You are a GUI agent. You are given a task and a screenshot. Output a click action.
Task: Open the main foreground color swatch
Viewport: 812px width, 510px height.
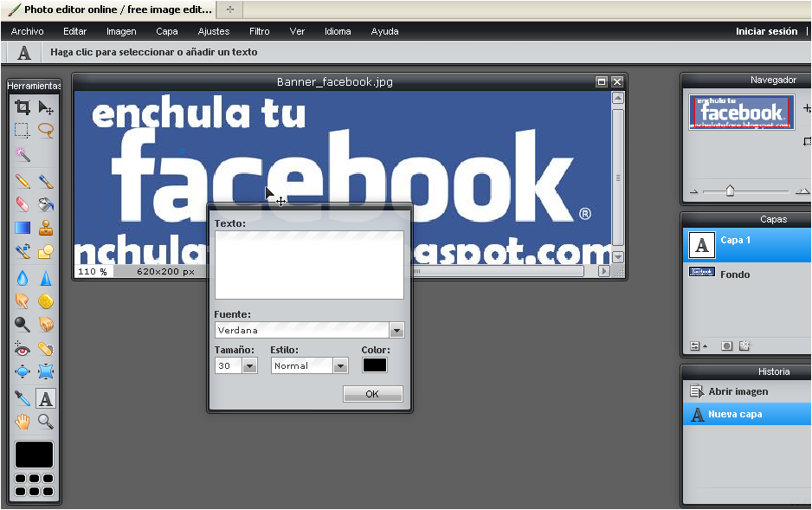click(34, 455)
